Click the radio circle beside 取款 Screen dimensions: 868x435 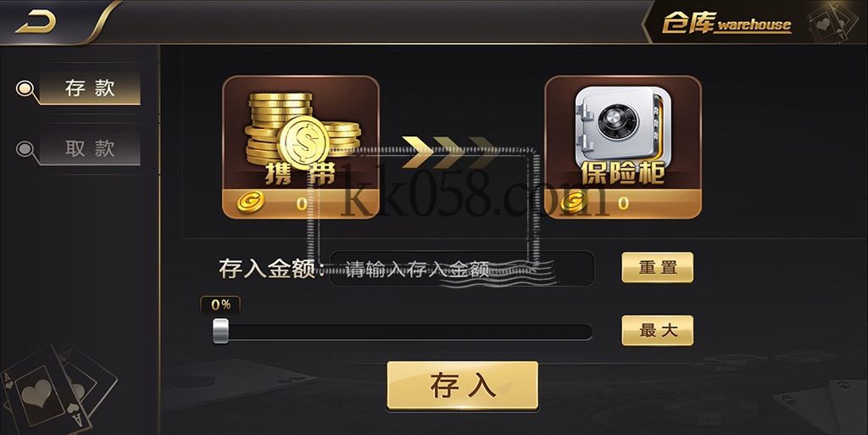25,149
